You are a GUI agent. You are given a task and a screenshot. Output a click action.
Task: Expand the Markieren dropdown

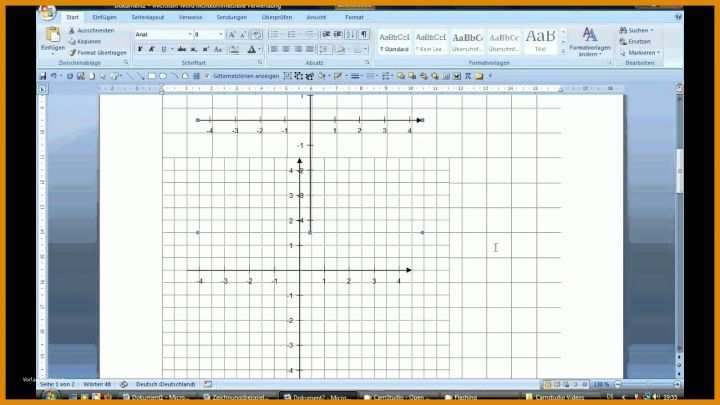658,53
